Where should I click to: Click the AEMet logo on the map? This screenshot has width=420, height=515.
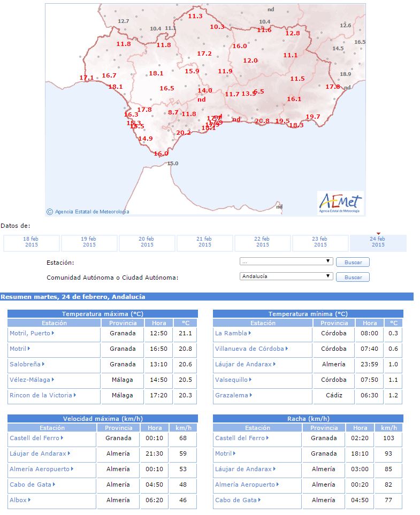pyautogui.click(x=340, y=203)
